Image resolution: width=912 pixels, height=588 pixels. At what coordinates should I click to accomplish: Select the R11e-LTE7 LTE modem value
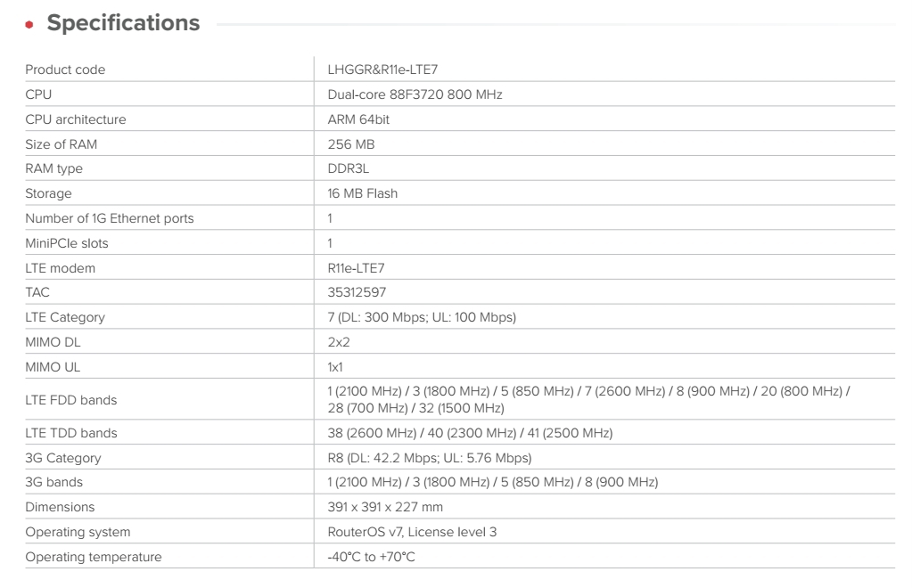click(x=356, y=265)
